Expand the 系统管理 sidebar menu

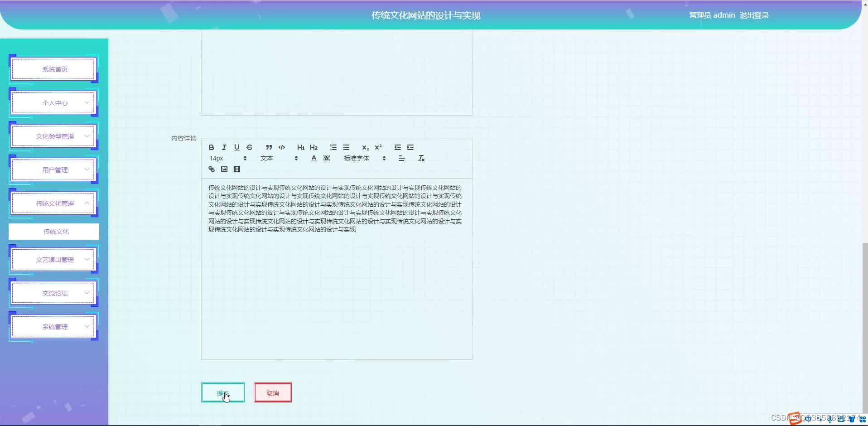click(x=54, y=327)
